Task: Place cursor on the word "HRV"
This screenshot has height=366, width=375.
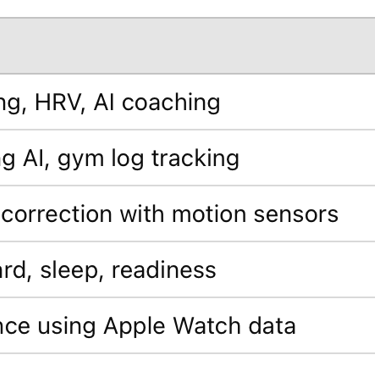Action: click(x=59, y=102)
